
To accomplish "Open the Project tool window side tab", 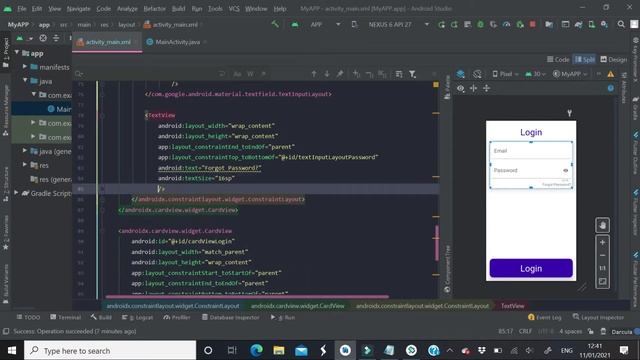I will (x=6, y=52).
